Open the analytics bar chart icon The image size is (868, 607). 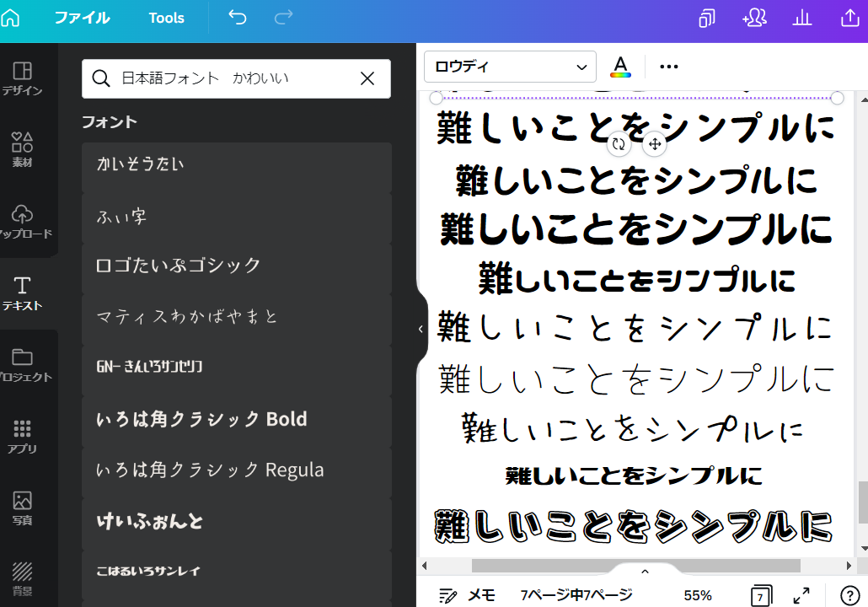[x=801, y=19]
